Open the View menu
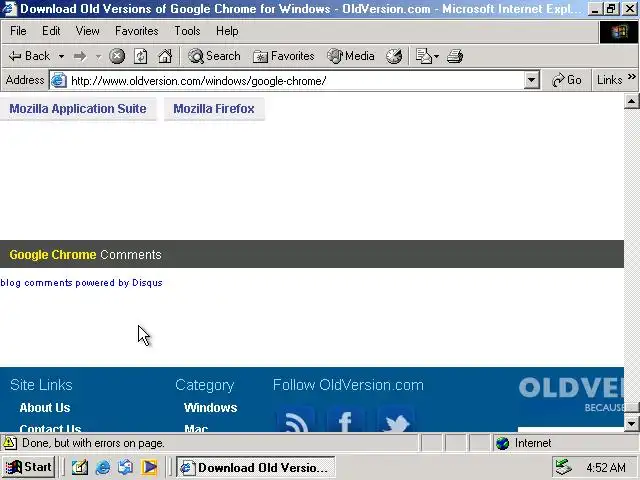Viewport: 640px width, 480px height. 87,31
